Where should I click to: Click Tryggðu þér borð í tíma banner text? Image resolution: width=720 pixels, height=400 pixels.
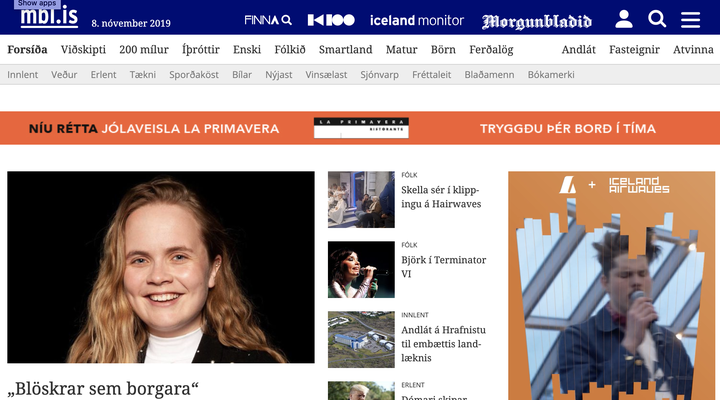[x=568, y=129]
